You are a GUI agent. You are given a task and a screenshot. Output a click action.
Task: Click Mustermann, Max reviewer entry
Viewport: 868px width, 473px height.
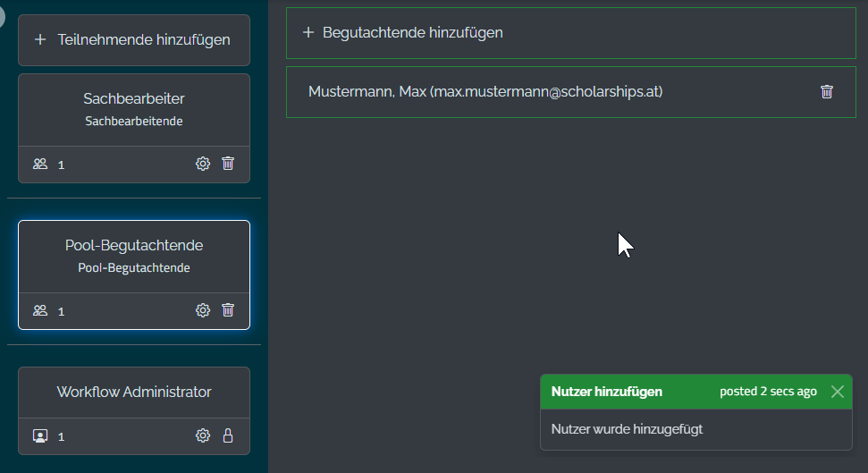tap(570, 92)
